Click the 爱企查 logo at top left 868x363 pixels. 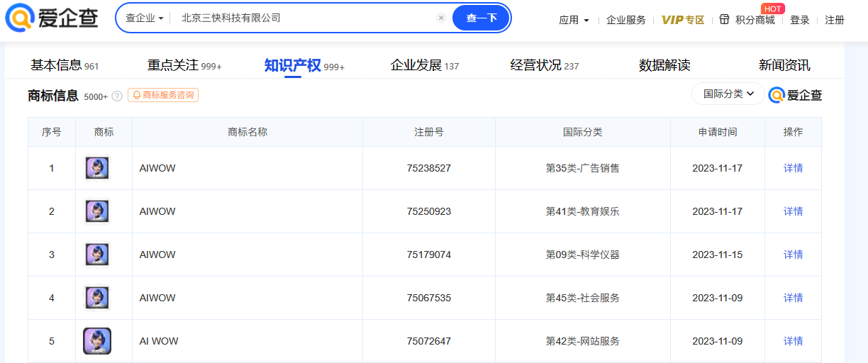click(x=52, y=18)
